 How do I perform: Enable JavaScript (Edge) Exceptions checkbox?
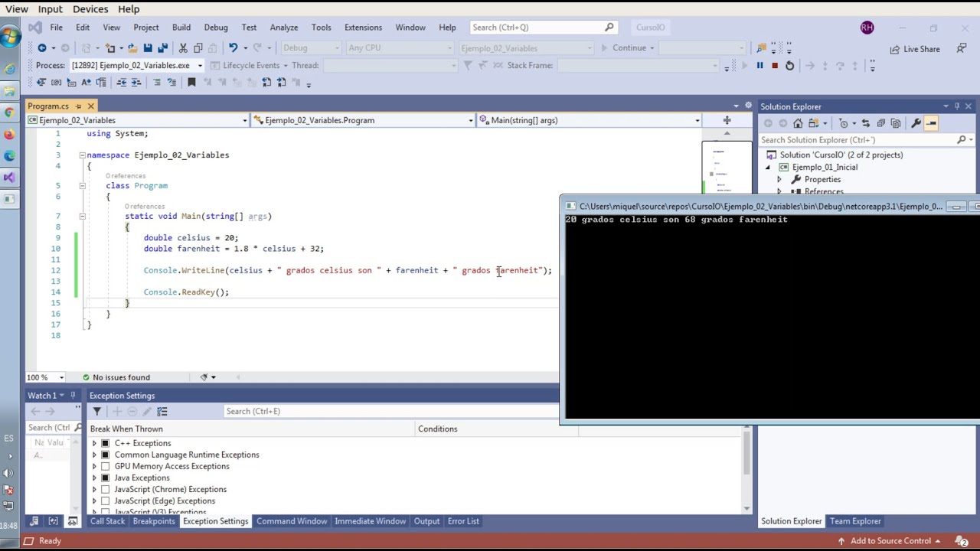coord(106,501)
